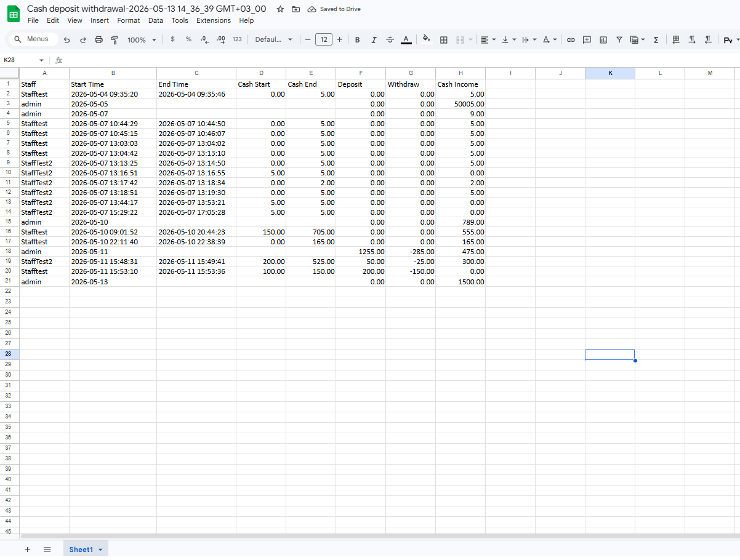
Task: Decrease decimal places
Action: point(204,39)
